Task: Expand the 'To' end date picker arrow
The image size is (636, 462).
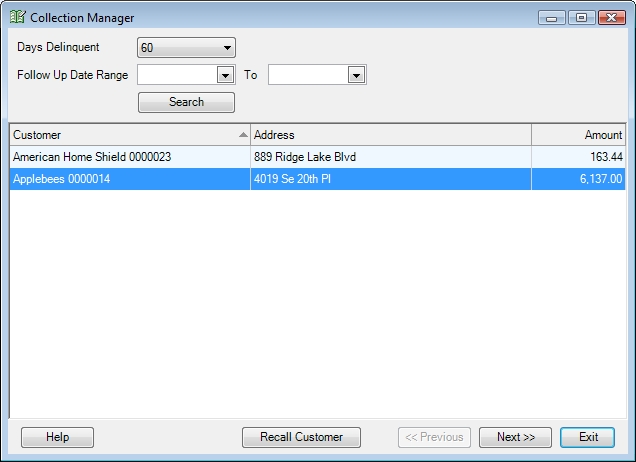Action: click(356, 75)
